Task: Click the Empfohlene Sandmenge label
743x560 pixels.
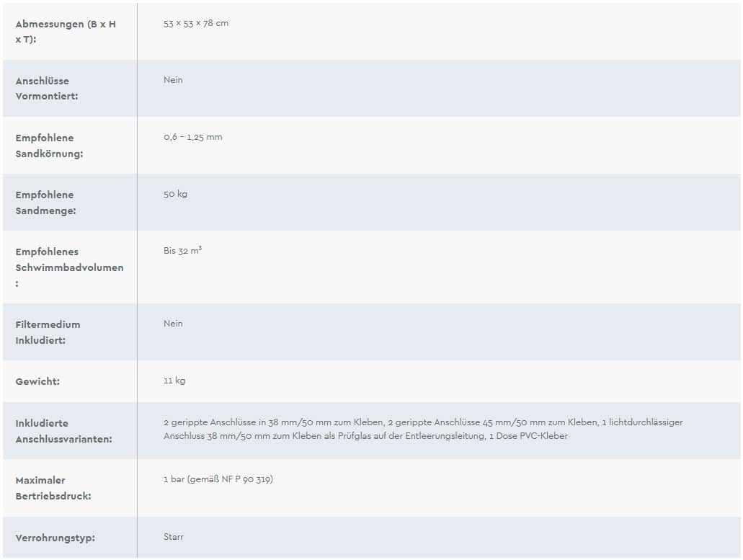Action: pyautogui.click(x=45, y=203)
